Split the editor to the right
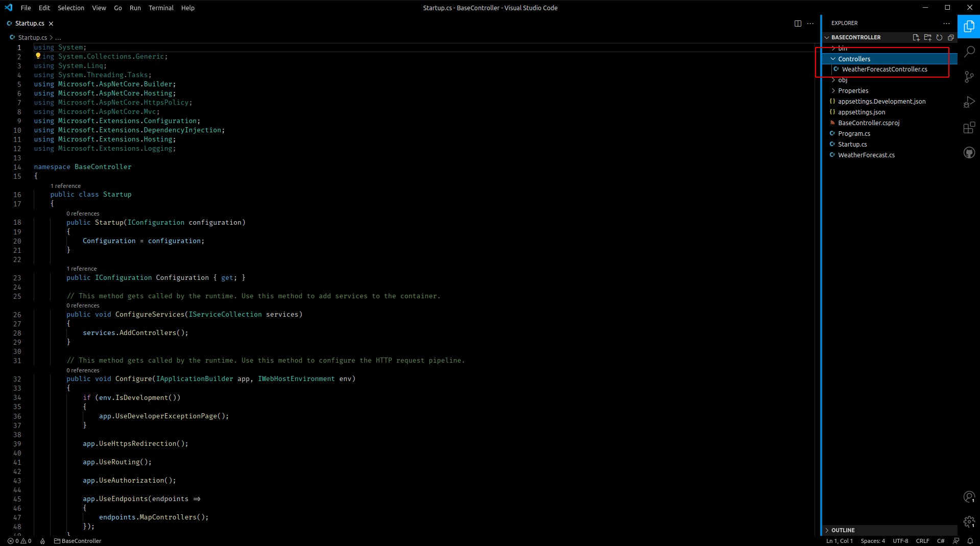980x546 pixels. (x=798, y=23)
